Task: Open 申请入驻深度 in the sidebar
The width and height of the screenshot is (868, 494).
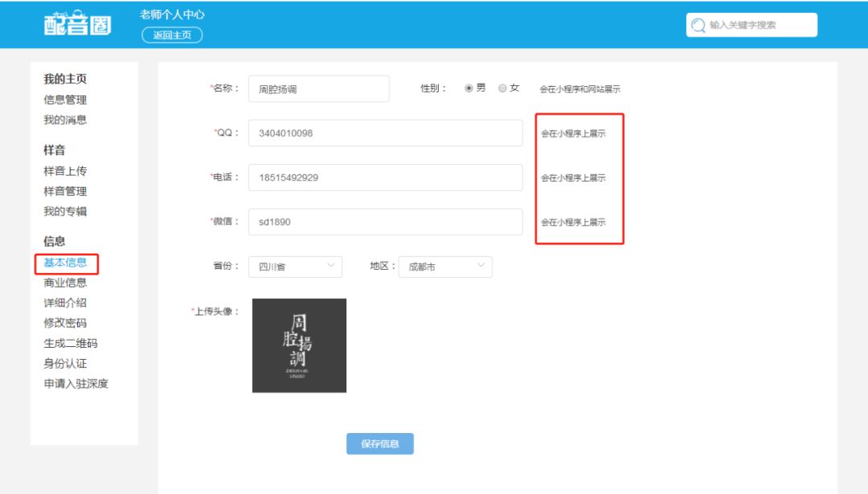Action: [x=76, y=383]
